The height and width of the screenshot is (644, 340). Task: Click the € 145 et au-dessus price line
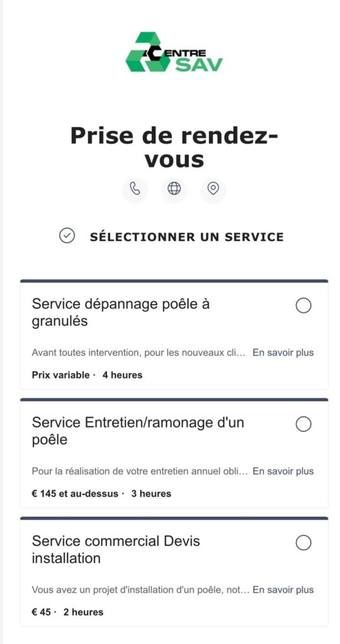[101, 494]
